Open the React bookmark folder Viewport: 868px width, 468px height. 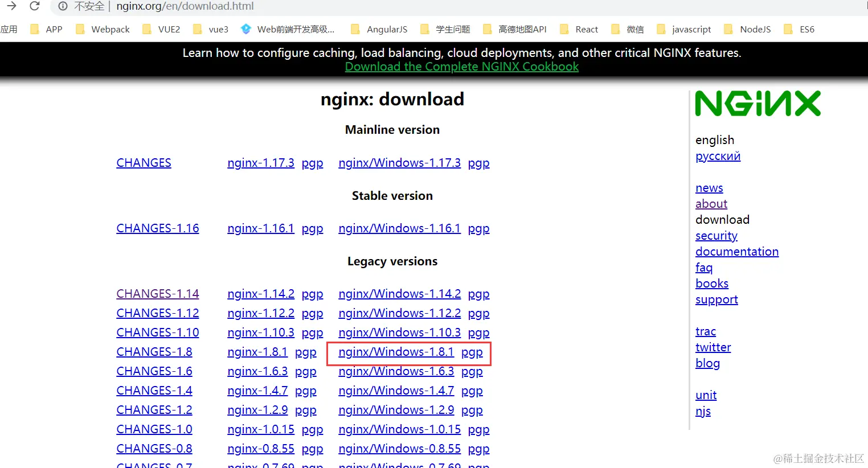(579, 29)
